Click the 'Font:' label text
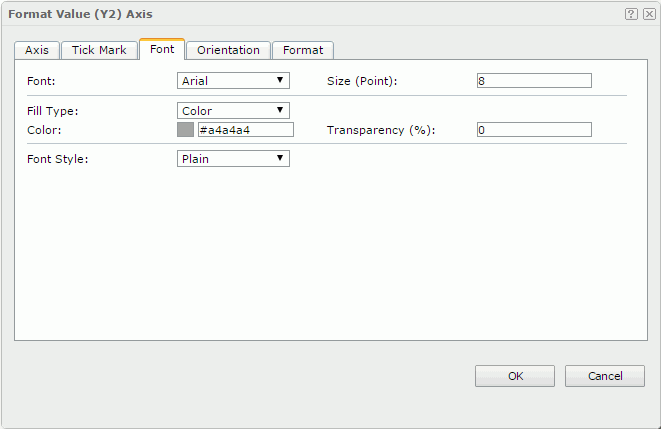The image size is (661, 429). click(41, 81)
